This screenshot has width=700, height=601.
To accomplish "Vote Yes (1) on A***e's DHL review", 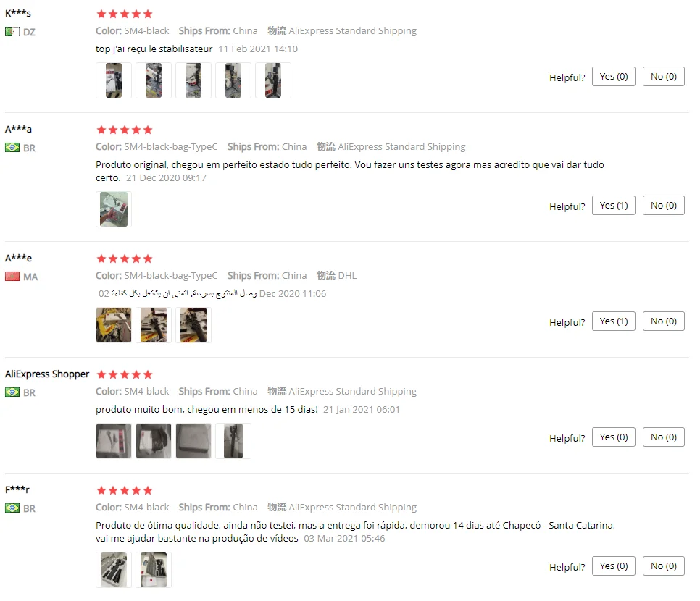I will coord(613,321).
